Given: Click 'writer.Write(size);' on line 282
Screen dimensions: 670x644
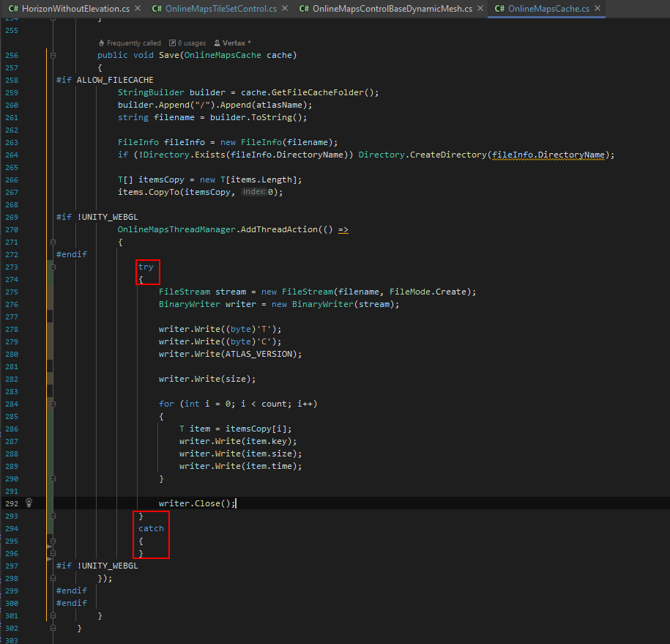Looking at the screenshot, I should (x=207, y=379).
